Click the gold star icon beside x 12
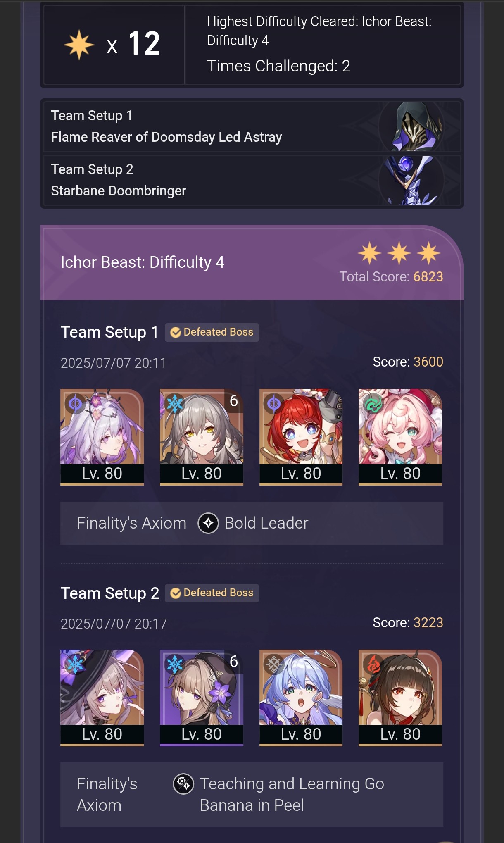Viewport: 504px width, 843px height. (x=79, y=45)
